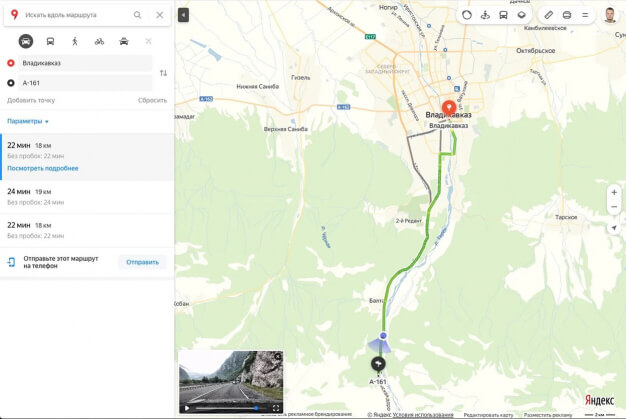Collapse the left sidebar panel
Screen dimensions: 626x419
(x=183, y=15)
